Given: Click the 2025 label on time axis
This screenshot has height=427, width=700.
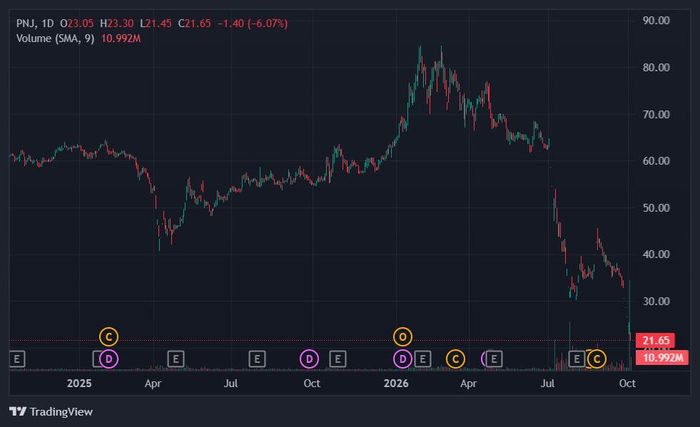Looking at the screenshot, I should coord(79,383).
